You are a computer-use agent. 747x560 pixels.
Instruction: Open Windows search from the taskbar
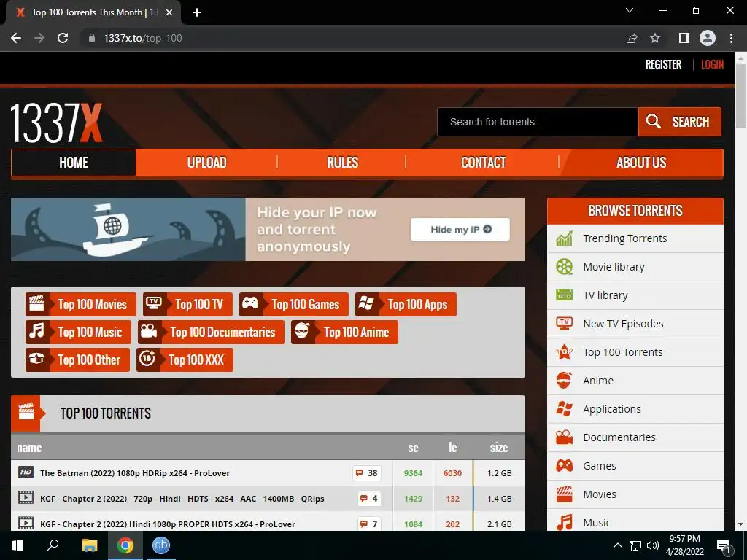pos(53,545)
